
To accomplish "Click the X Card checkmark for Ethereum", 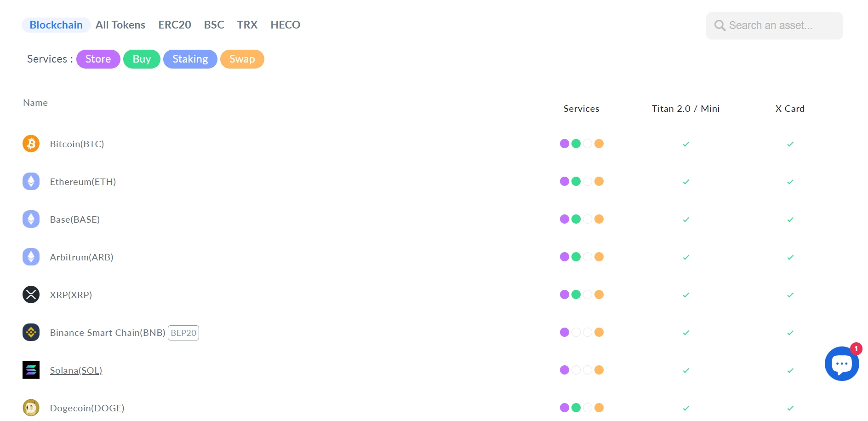I will tap(790, 182).
